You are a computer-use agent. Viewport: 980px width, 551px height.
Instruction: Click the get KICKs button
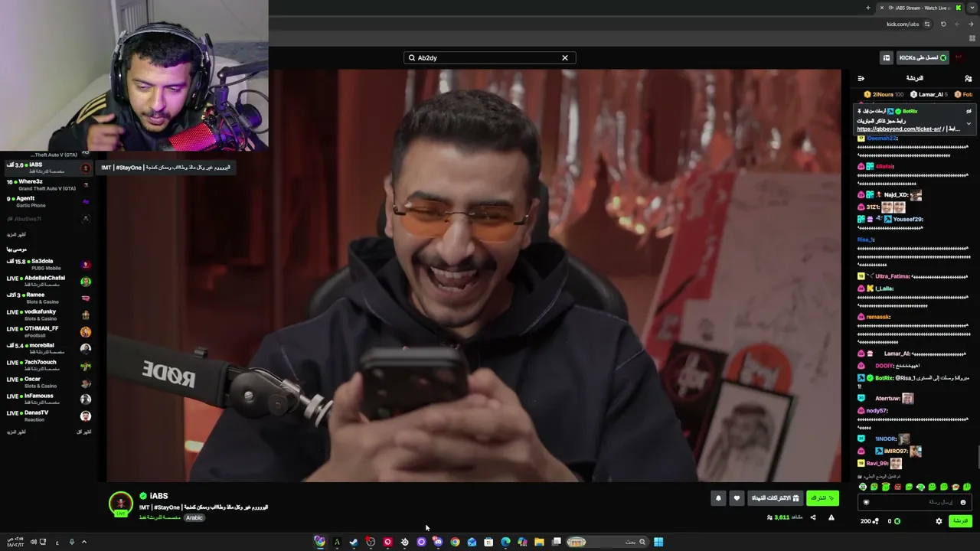[x=923, y=58]
